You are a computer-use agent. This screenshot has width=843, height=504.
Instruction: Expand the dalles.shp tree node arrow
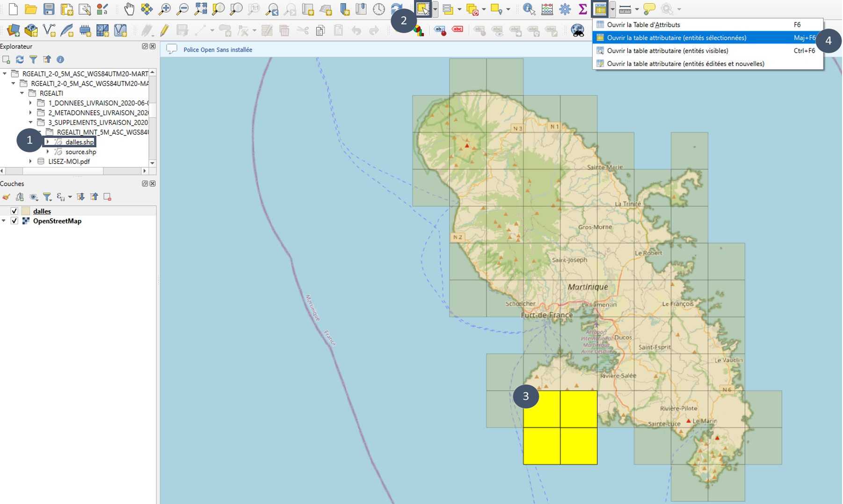click(48, 142)
